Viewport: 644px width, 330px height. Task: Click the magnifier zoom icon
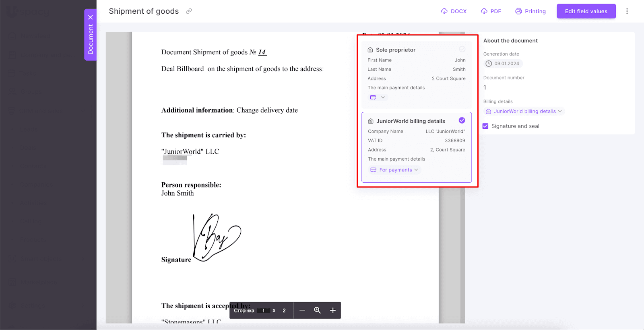pos(318,310)
